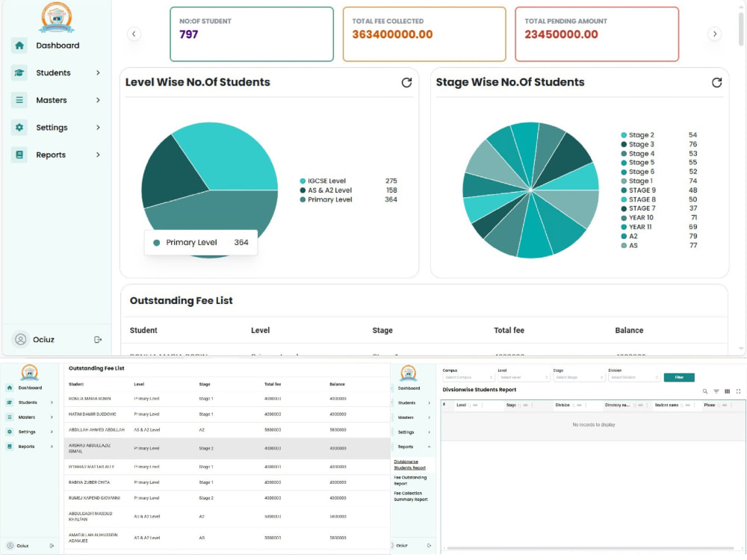Open the Select Stage dropdown
This screenshot has height=560, width=747.
(579, 378)
